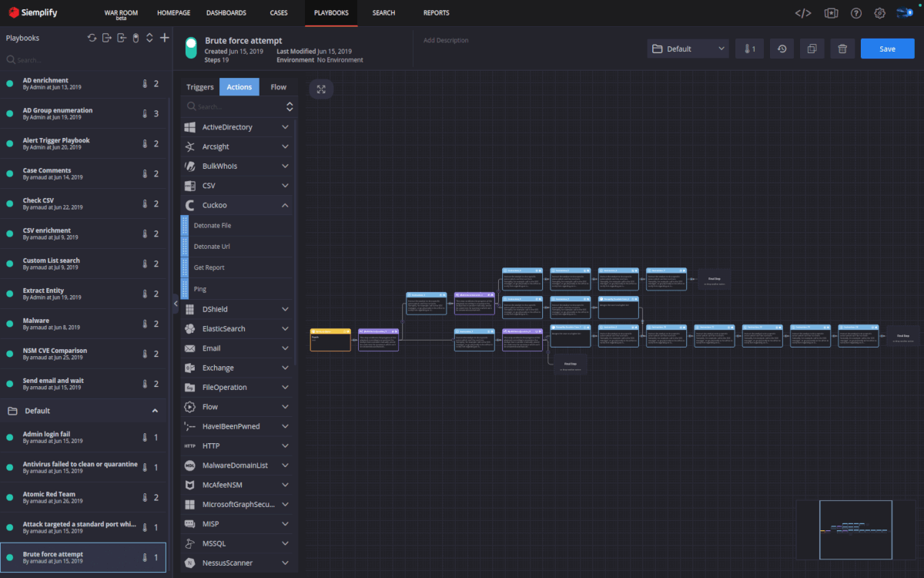Click the Email envelope icon
The width and height of the screenshot is (924, 578).
tap(190, 348)
